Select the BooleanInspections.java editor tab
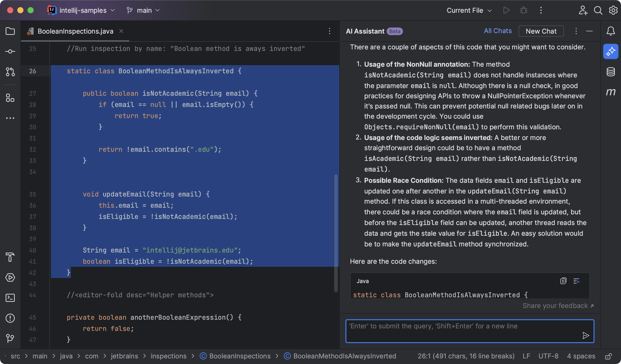This screenshot has width=621, height=364. coord(75,31)
